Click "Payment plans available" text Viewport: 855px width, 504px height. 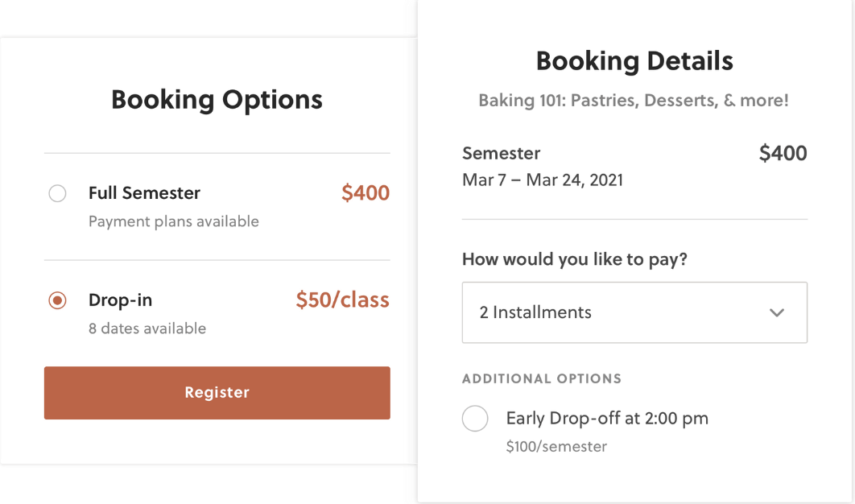point(173,221)
